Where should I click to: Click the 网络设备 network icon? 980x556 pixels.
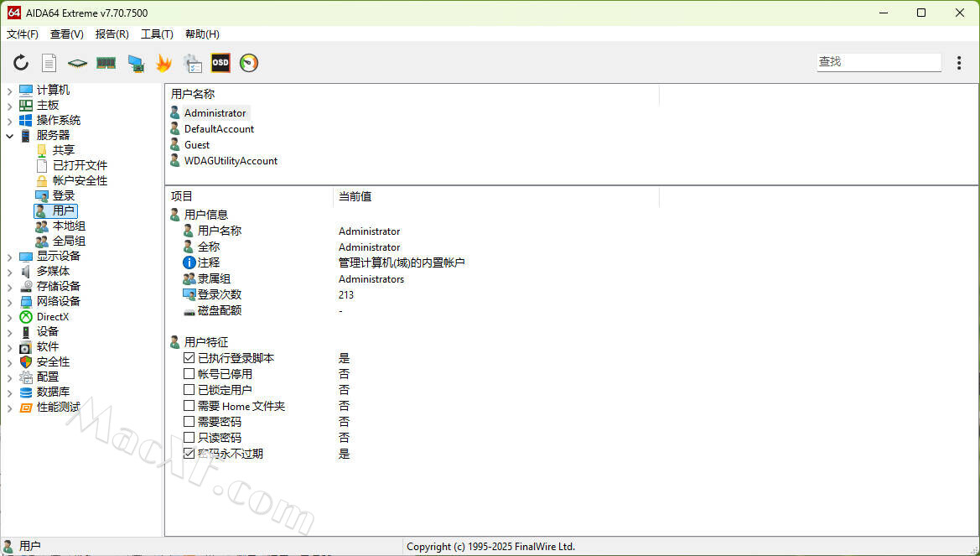(26, 301)
